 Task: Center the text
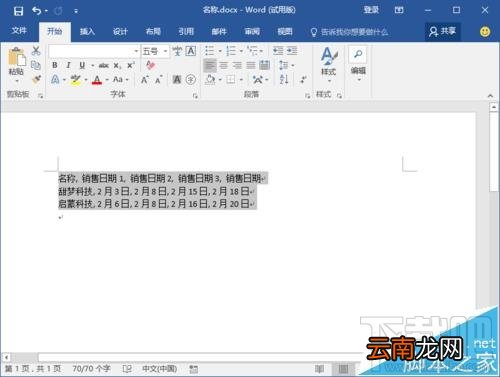coord(224,65)
